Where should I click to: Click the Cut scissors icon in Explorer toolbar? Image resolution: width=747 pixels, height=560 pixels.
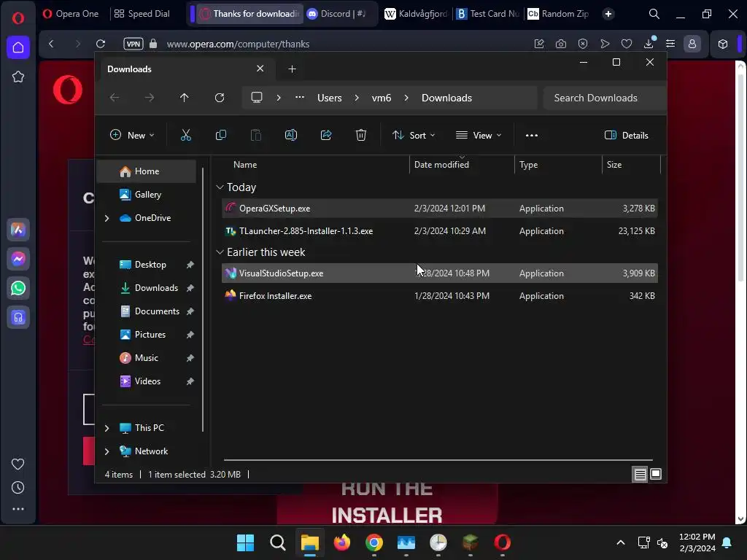tap(186, 135)
